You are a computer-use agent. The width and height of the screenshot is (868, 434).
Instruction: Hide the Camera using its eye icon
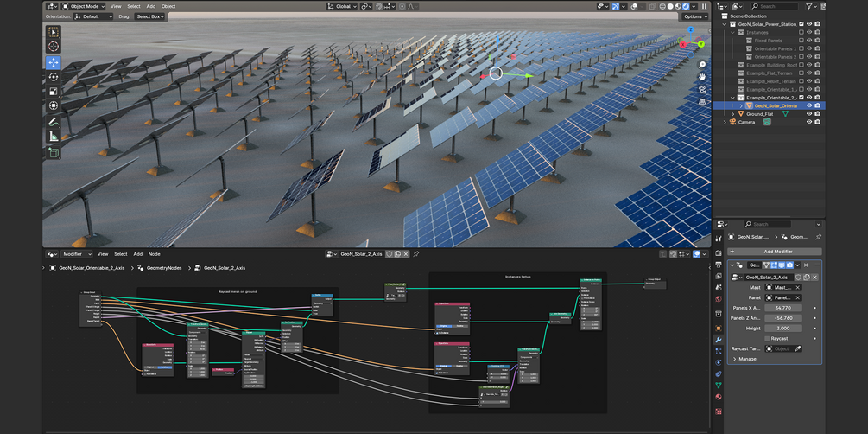(809, 122)
